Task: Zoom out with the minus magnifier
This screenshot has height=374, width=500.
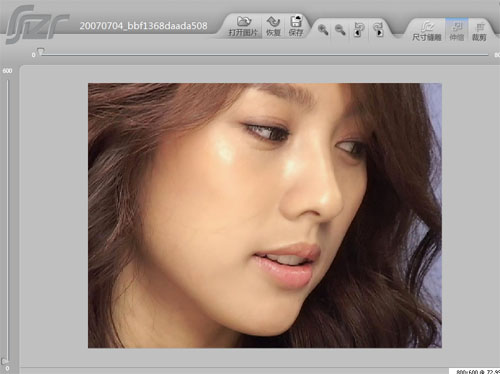Action: tap(340, 30)
